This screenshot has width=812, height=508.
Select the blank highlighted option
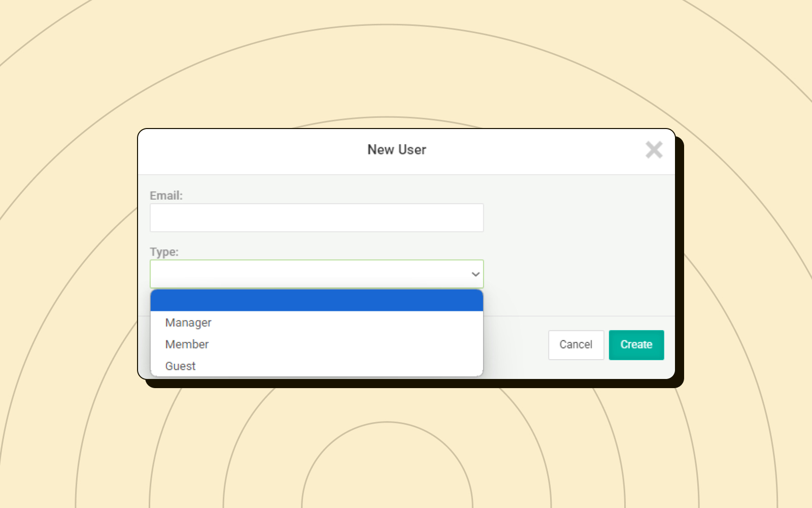[317, 300]
